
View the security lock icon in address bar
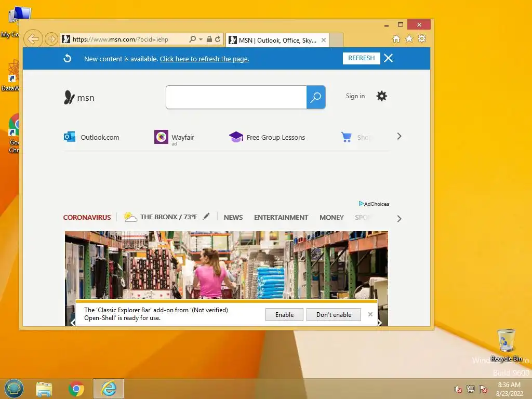209,39
